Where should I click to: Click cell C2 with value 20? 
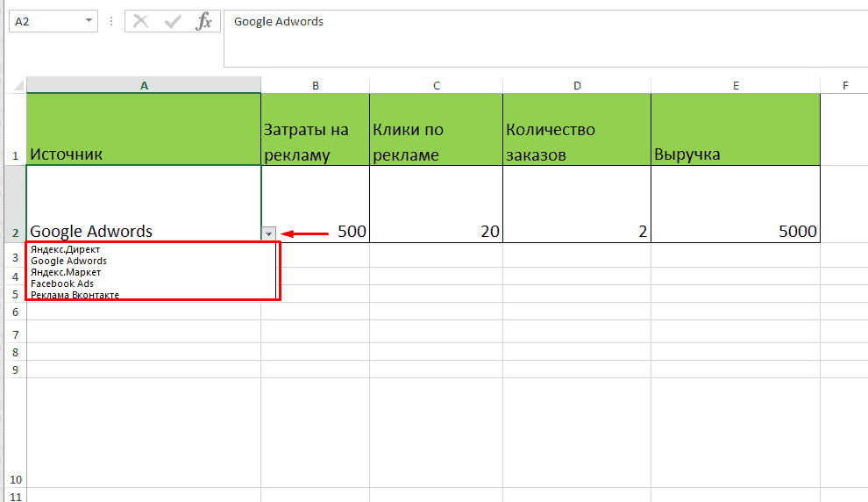[437, 204]
